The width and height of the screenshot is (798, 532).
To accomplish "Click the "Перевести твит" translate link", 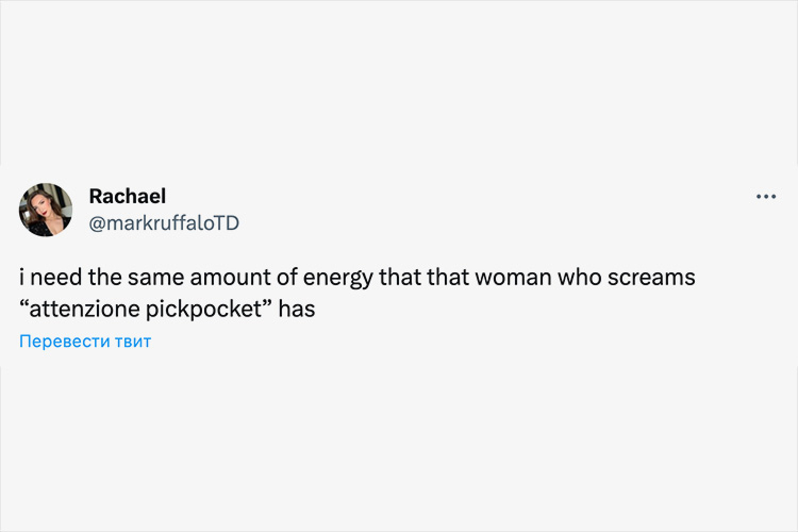I will coord(85,341).
